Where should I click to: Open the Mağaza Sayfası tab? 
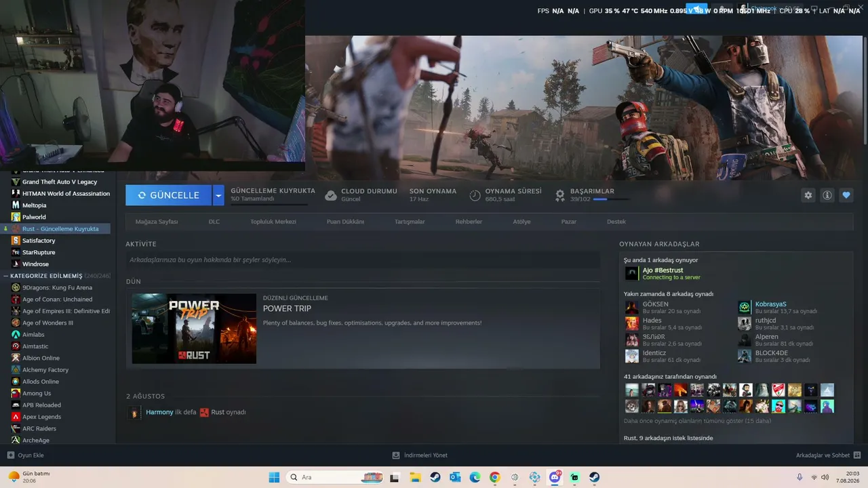157,222
